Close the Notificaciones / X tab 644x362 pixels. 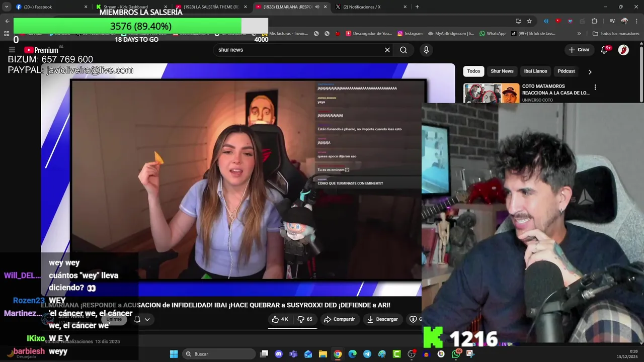coord(405,7)
